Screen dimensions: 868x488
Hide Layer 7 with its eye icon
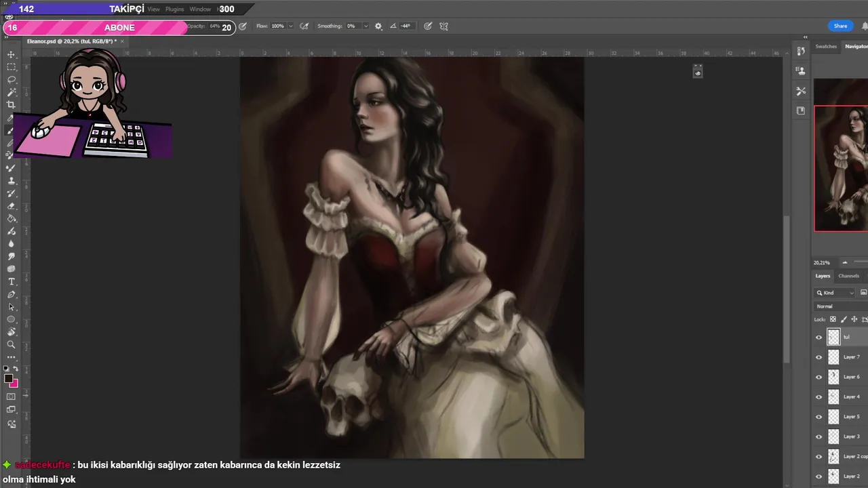point(818,357)
